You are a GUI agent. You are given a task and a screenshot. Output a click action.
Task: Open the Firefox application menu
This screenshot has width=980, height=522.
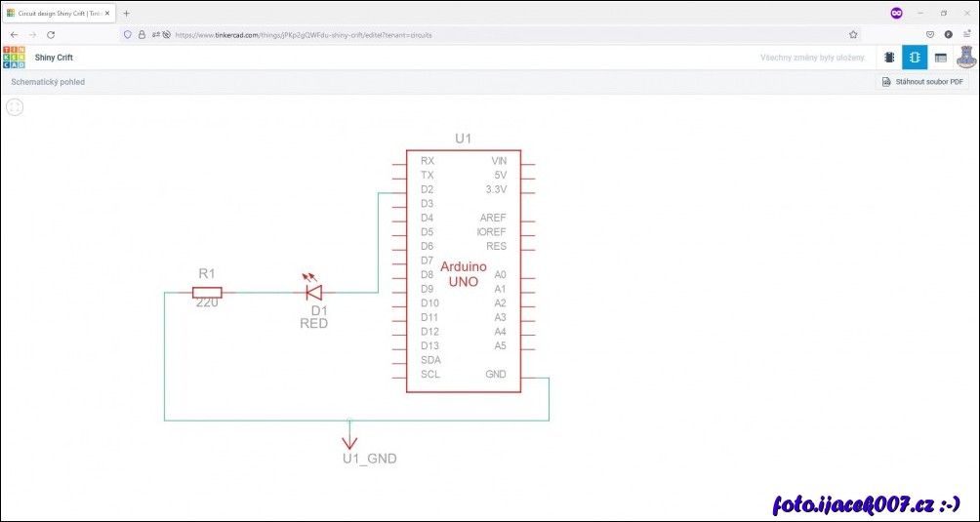tap(966, 34)
